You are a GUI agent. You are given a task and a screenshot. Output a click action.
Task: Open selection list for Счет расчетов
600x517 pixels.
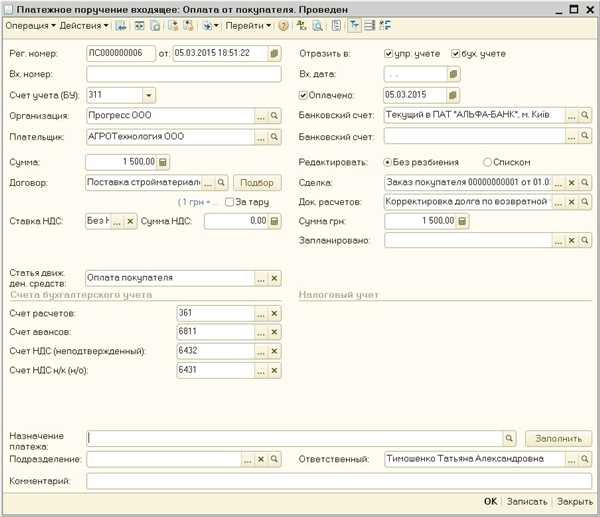[261, 314]
